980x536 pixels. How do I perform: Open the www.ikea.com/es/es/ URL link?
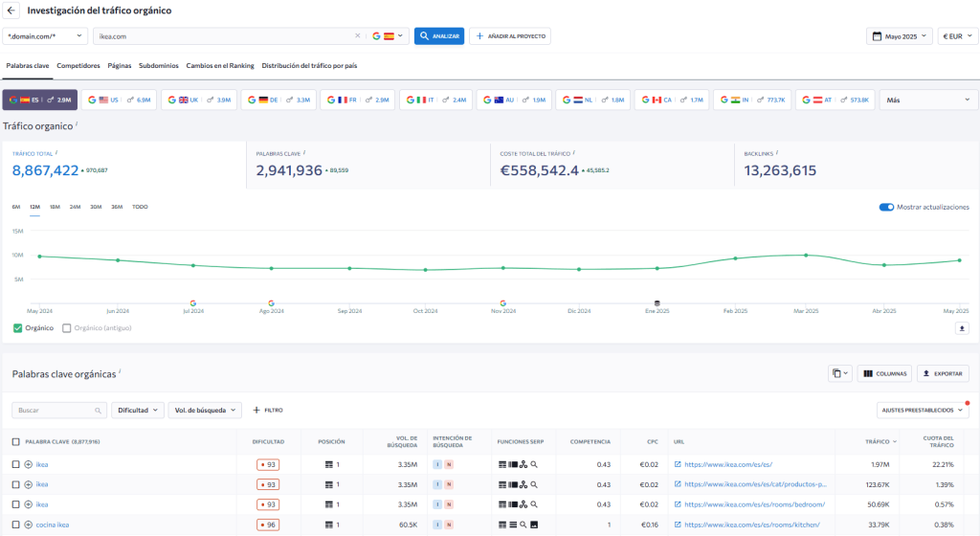tap(728, 465)
